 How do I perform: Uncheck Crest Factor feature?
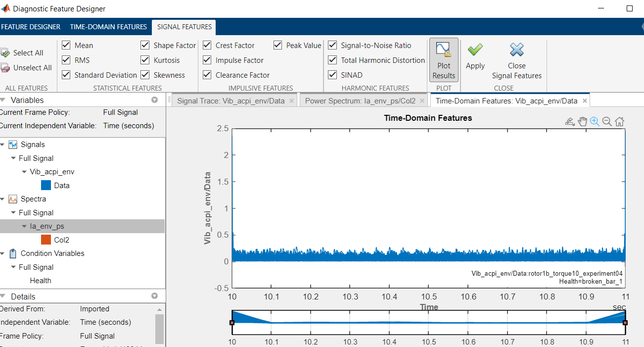(x=207, y=45)
